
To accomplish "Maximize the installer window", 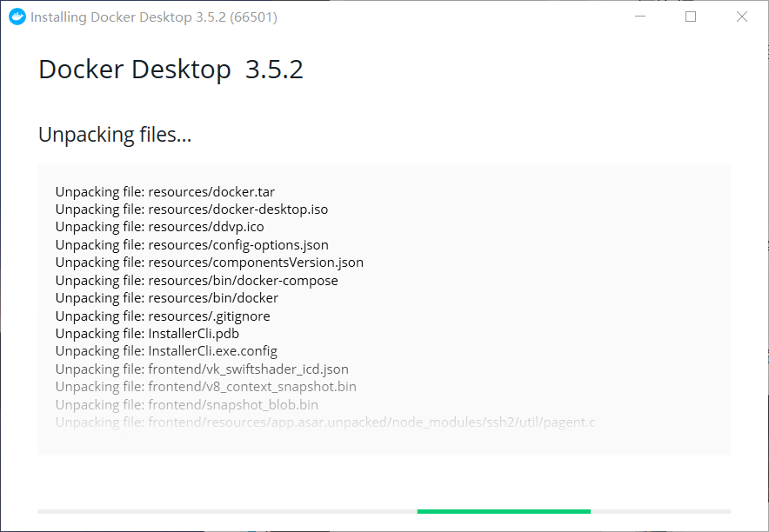I will point(691,17).
